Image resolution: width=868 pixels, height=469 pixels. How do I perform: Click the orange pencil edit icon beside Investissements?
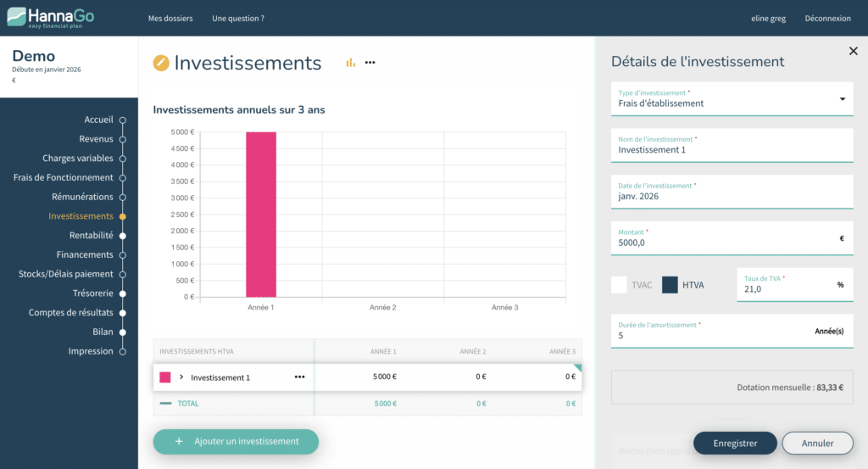pyautogui.click(x=161, y=63)
